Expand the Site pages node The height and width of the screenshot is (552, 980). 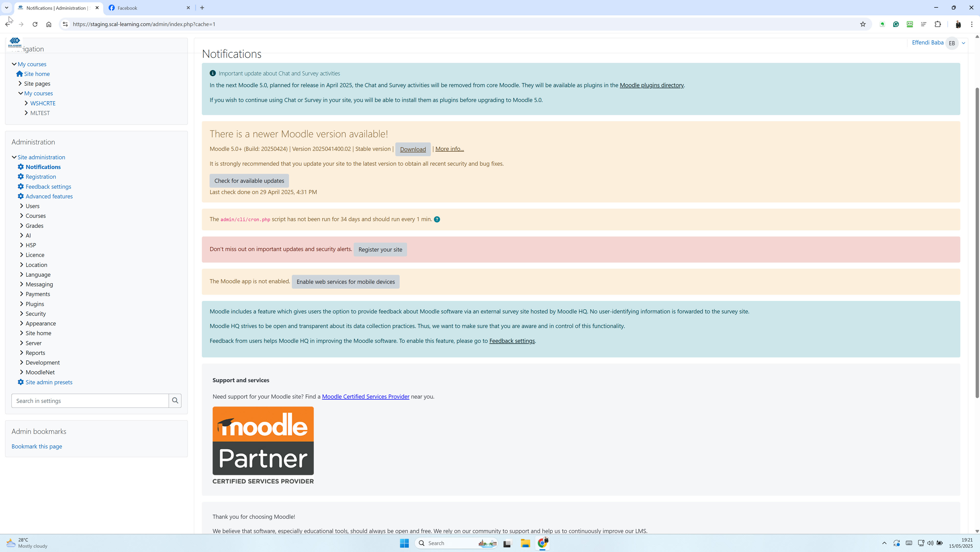tap(20, 83)
